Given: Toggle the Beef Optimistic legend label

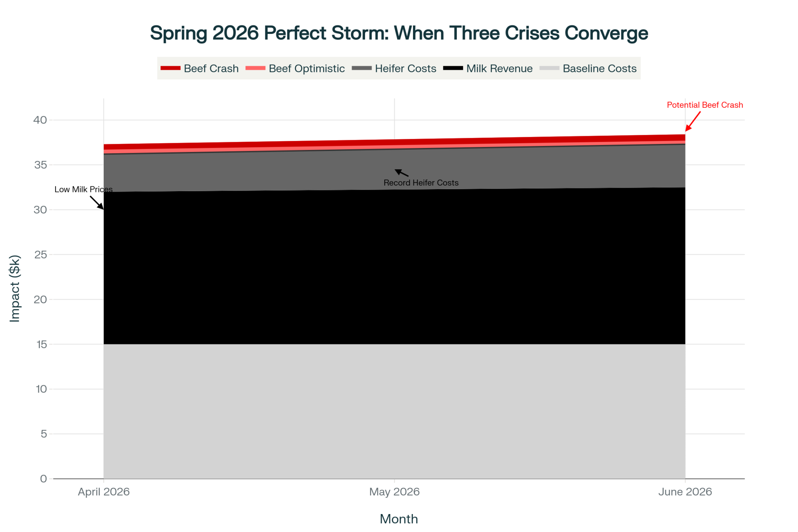Looking at the screenshot, I should [306, 69].
